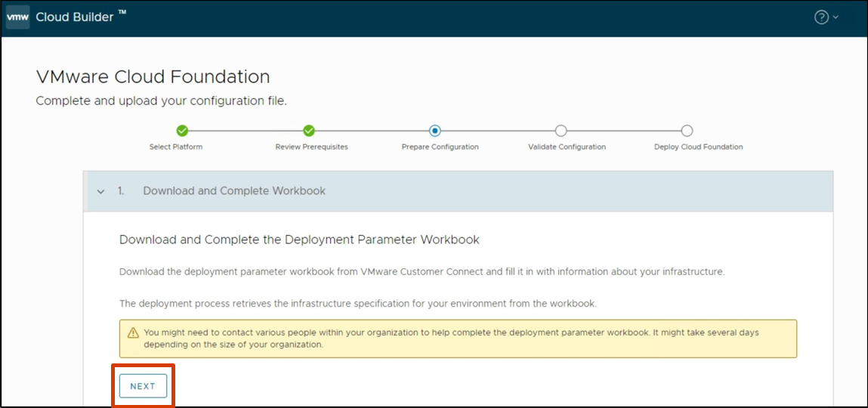Click the 'Complete and upload your configuration file' subtitle
The image size is (868, 408).
click(161, 102)
